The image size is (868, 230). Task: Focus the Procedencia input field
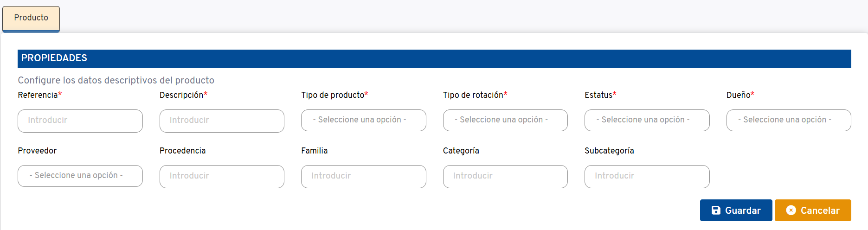[222, 176]
